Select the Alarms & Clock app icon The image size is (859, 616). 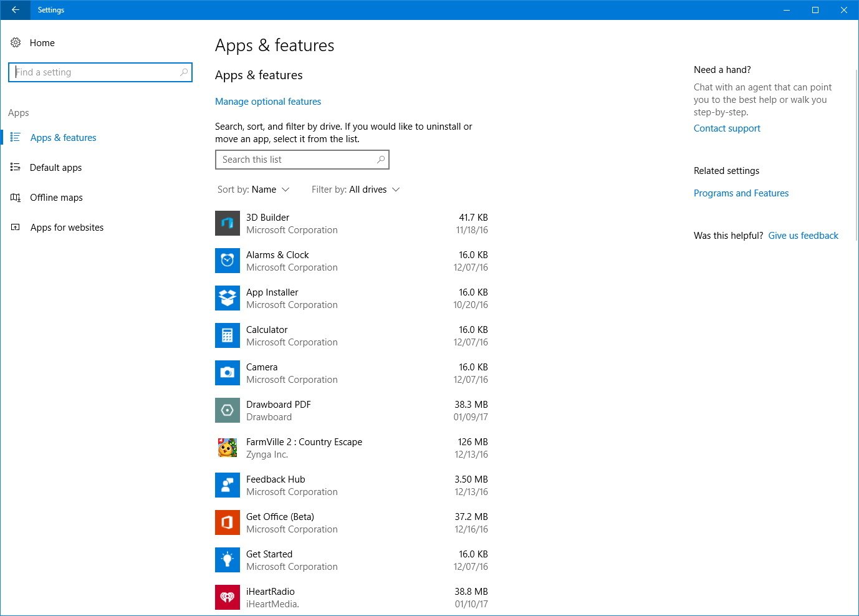coord(228,261)
